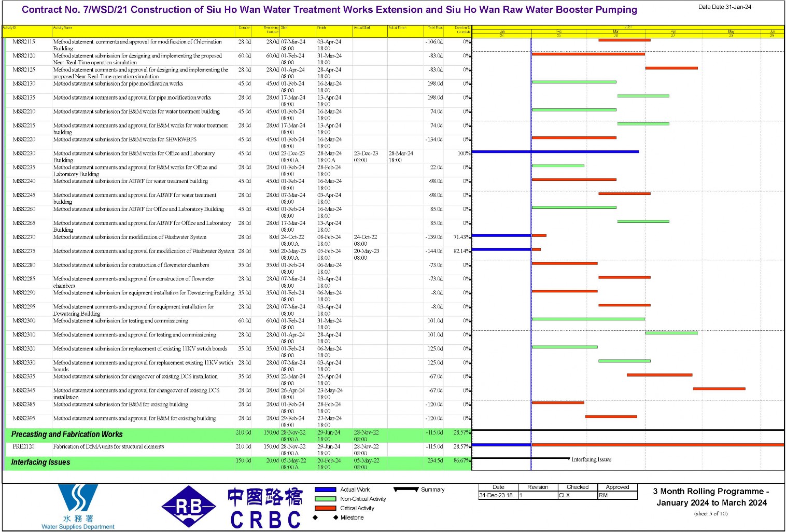
Task: Click the 234.5d total float for Interfacing Issues
Action: pyautogui.click(x=436, y=460)
